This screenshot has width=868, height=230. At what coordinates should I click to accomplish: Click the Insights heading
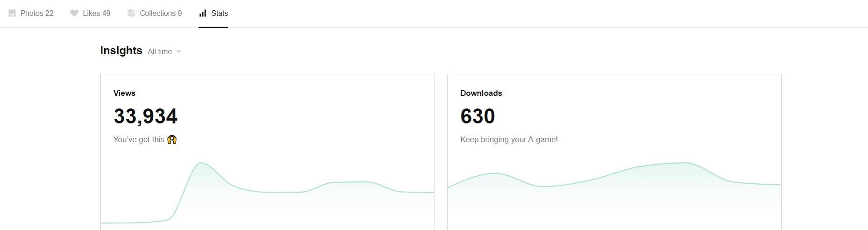pyautogui.click(x=121, y=50)
